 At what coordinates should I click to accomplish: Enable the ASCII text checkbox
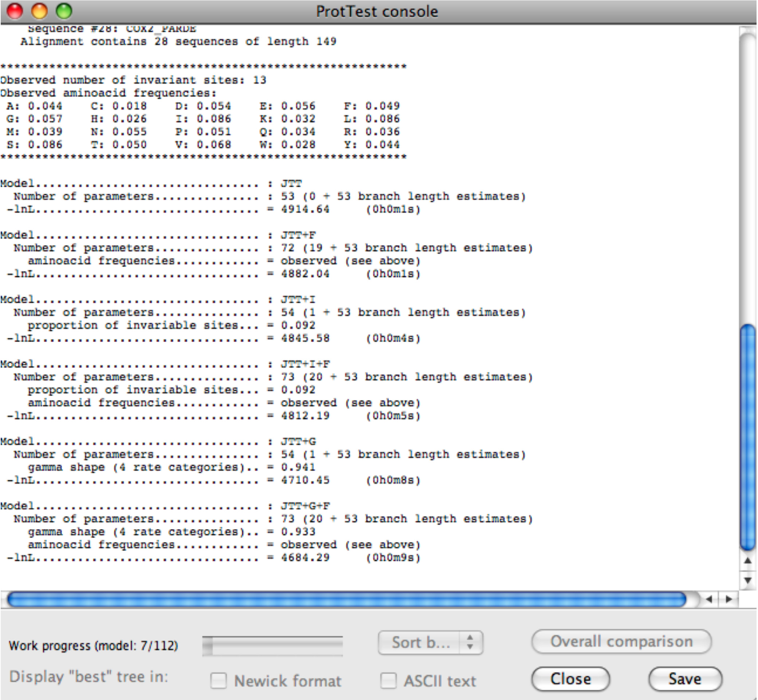click(x=389, y=681)
